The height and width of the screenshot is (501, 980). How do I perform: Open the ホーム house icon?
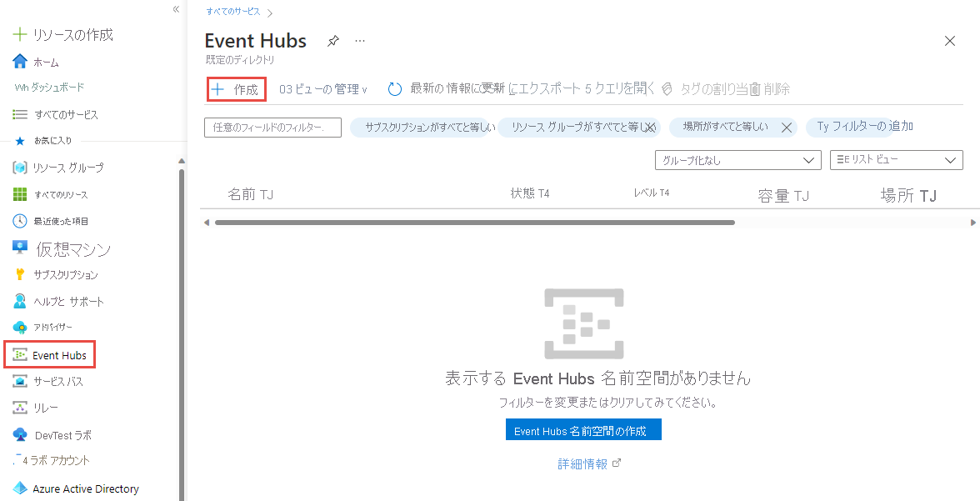tap(20, 62)
